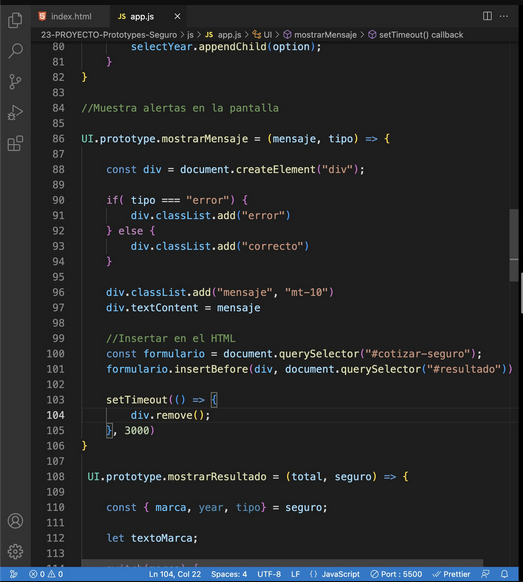This screenshot has height=582, width=523.
Task: Open Source Control view
Action: tap(15, 81)
